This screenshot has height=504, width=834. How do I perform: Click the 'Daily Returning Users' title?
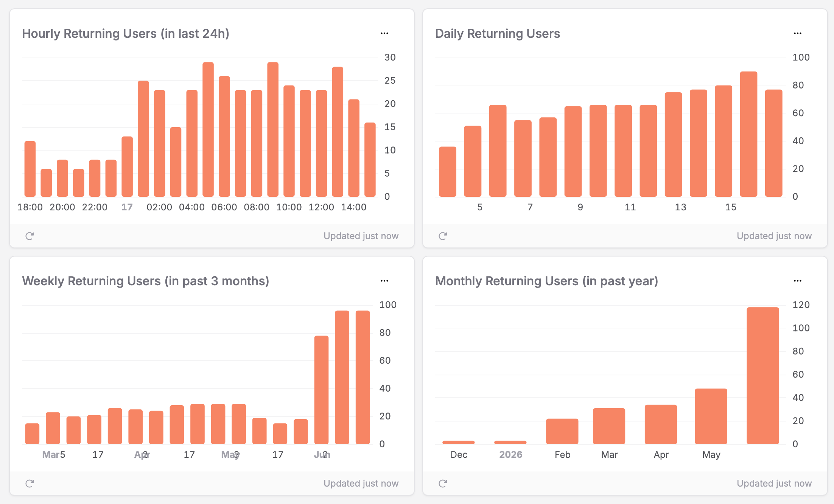[x=498, y=34]
